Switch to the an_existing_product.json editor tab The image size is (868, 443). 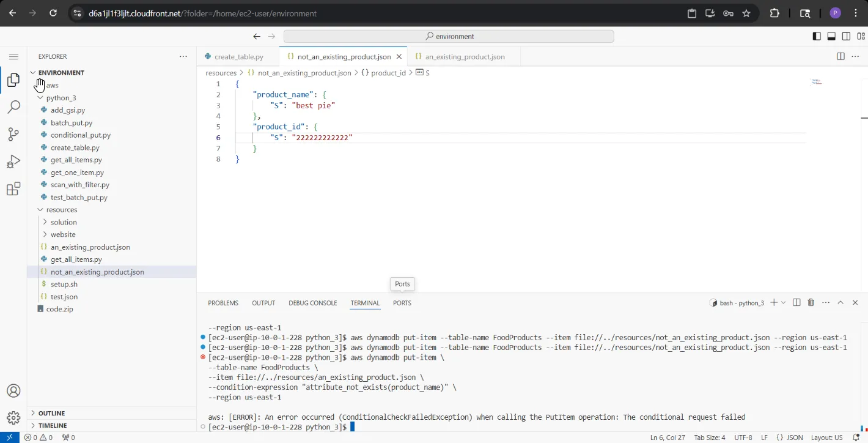click(x=465, y=56)
